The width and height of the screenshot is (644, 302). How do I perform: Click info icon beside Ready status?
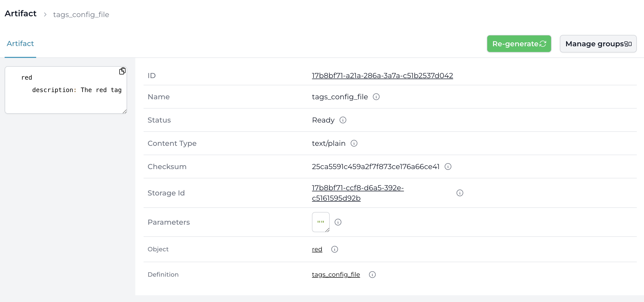coord(343,120)
